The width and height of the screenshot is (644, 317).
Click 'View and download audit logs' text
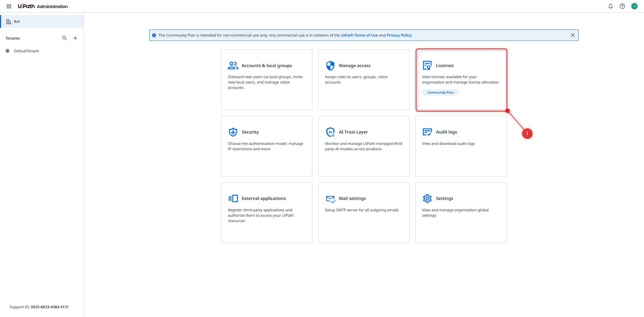(448, 144)
